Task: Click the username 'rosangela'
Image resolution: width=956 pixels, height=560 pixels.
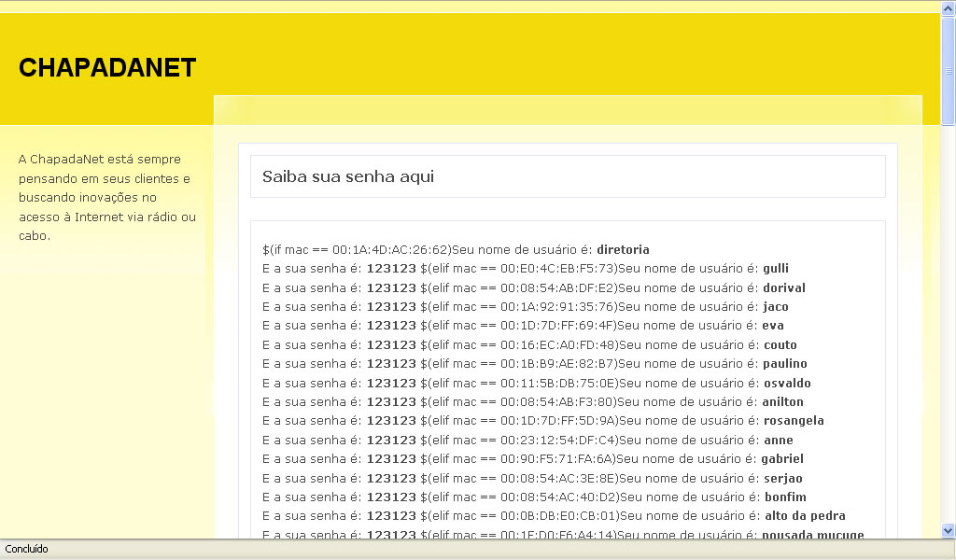Action: click(794, 421)
